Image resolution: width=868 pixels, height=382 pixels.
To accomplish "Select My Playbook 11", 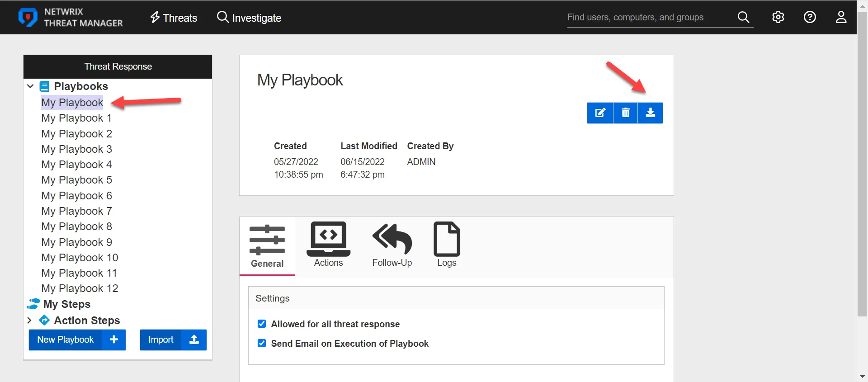I will [x=79, y=273].
